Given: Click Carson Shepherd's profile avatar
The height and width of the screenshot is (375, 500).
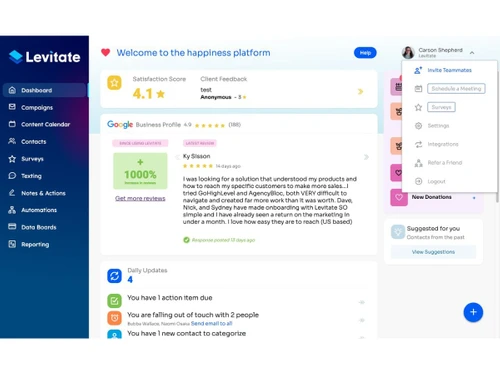Looking at the screenshot, I should [408, 53].
